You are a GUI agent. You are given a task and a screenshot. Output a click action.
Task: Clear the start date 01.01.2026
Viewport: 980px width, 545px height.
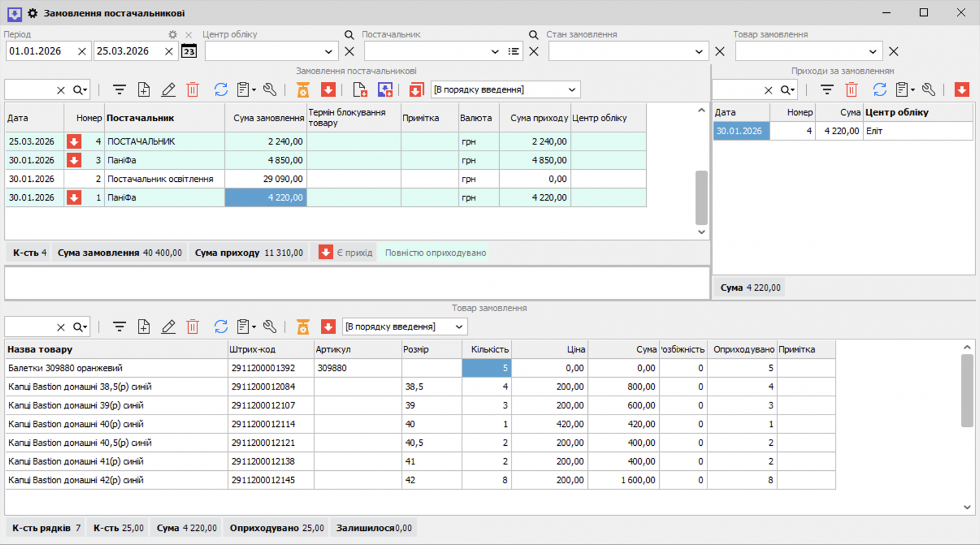click(x=82, y=51)
